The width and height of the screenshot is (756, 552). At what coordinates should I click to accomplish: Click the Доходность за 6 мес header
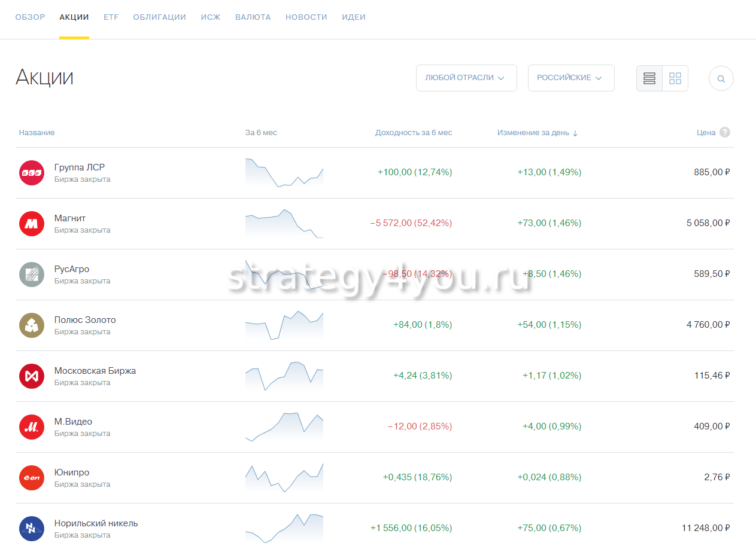pos(413,133)
